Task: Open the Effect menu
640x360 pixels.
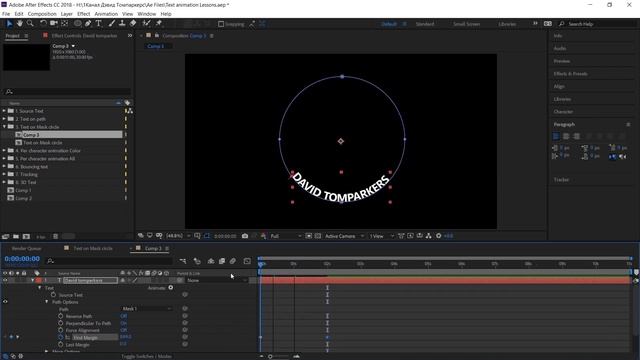Action: pyautogui.click(x=83, y=14)
